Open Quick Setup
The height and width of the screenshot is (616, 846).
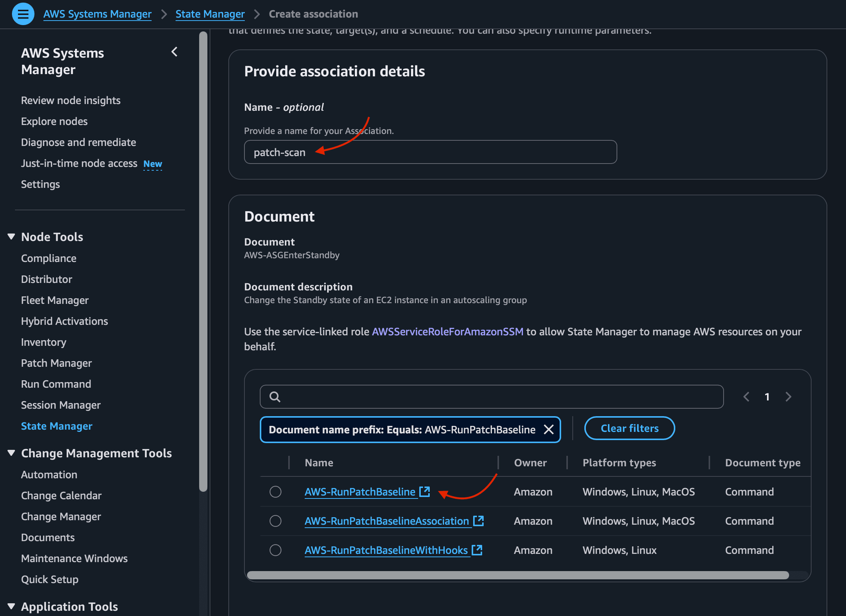click(x=50, y=579)
